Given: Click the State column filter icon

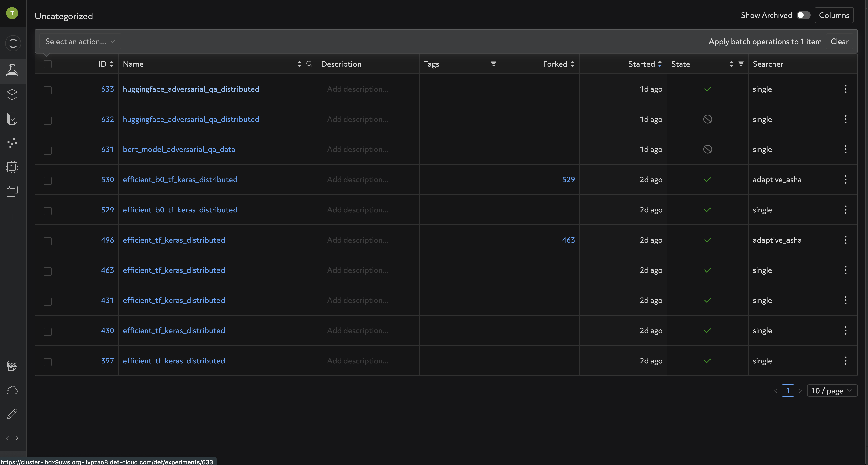Looking at the screenshot, I should [x=741, y=64].
